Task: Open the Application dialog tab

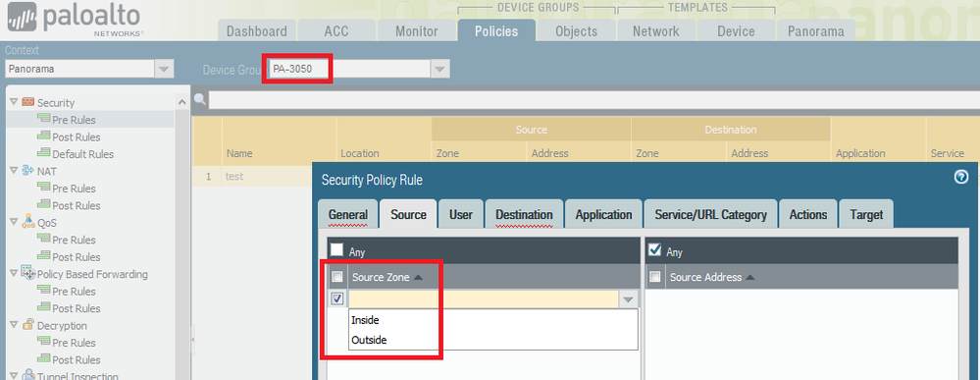Action: point(603,214)
